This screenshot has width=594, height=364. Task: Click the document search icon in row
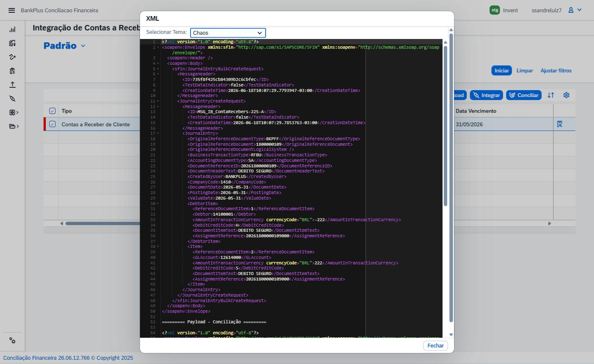(560, 124)
